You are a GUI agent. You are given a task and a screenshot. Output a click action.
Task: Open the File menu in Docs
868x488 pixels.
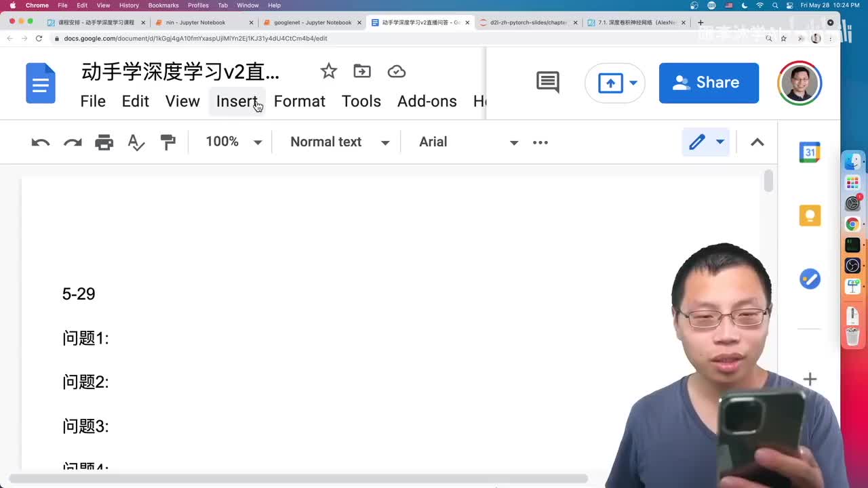coord(93,102)
